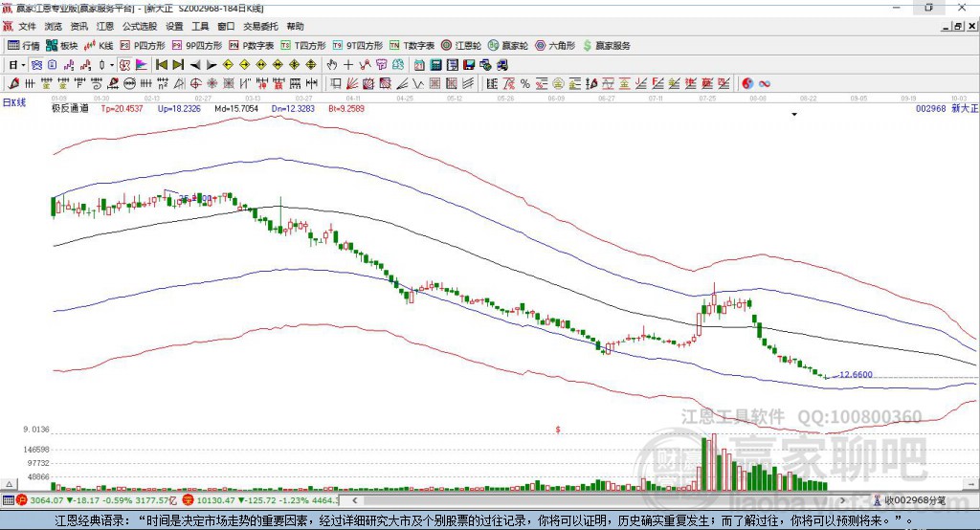Step left with black arrow icon
The image size is (980, 530).
pyautogui.click(x=195, y=65)
